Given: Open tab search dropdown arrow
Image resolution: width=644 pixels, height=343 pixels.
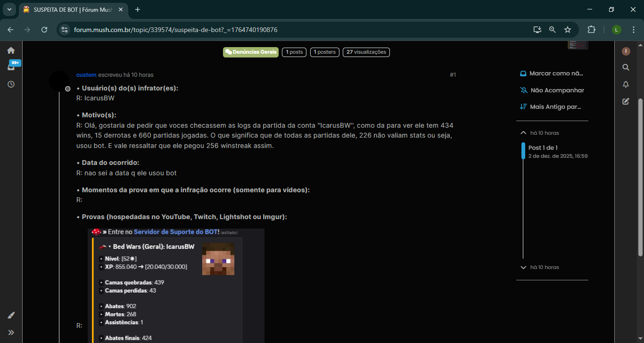Looking at the screenshot, I should click(x=9, y=9).
